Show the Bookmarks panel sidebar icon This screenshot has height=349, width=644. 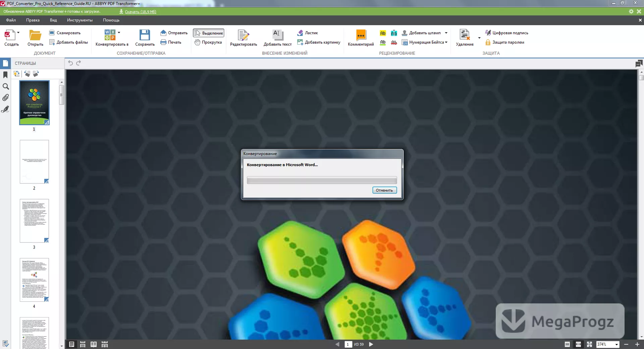[5, 75]
